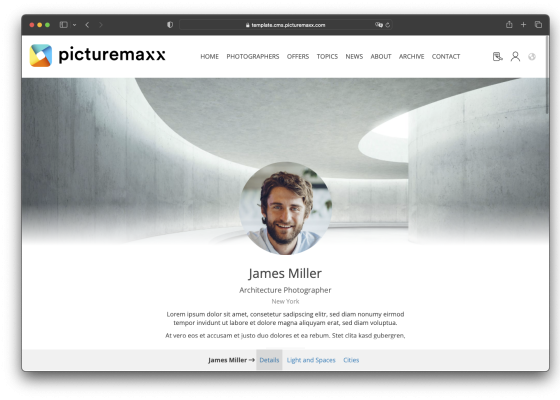This screenshot has height=400, width=560.
Task: Click James Miller's round profile photo
Action: pyautogui.click(x=285, y=208)
